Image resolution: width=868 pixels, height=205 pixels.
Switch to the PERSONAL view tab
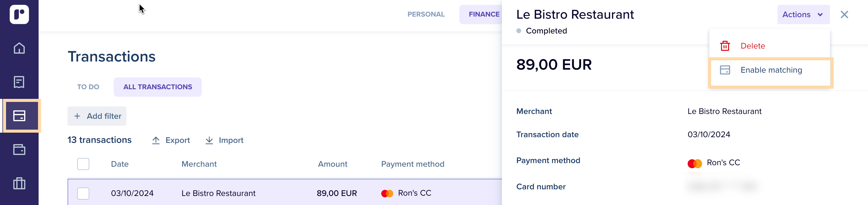coord(426,14)
